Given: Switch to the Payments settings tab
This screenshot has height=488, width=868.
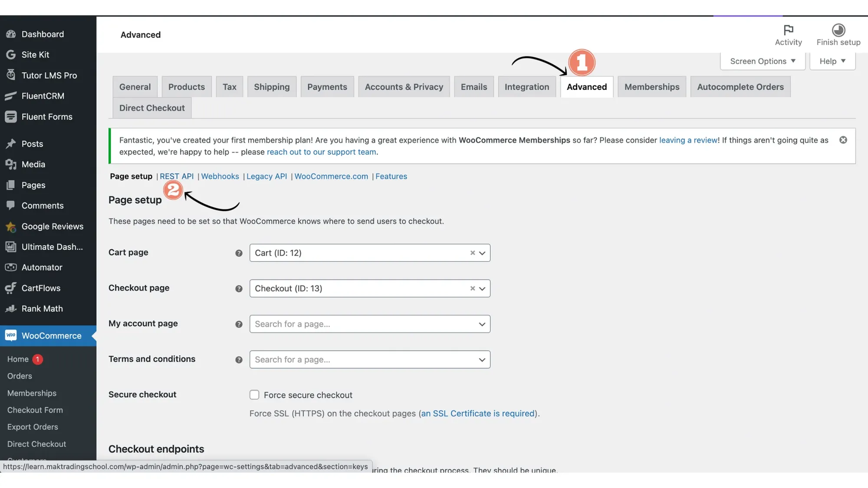Looking at the screenshot, I should click(x=327, y=87).
